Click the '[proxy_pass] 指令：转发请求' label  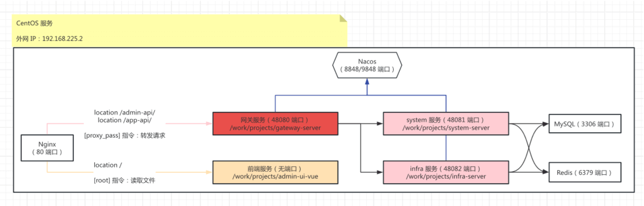point(125,135)
